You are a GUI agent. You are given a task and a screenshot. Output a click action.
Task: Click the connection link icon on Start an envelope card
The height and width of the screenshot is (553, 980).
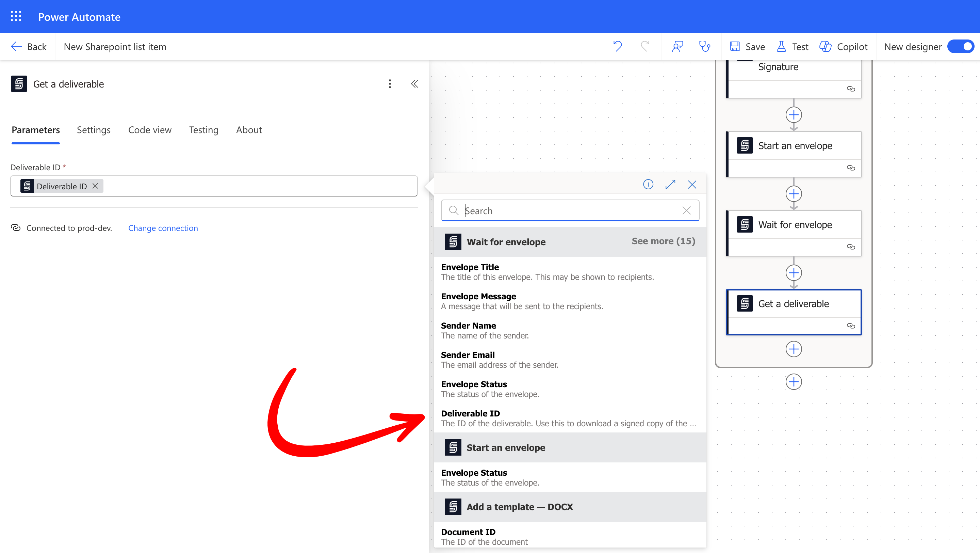(x=851, y=168)
